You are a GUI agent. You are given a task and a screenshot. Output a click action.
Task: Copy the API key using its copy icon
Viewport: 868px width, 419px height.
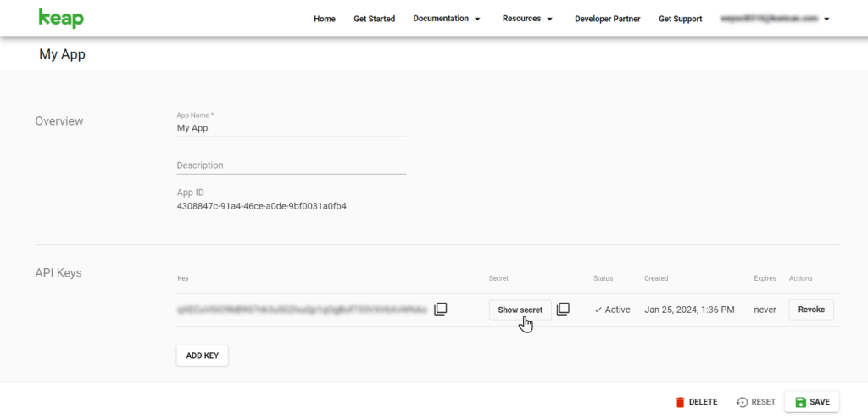pyautogui.click(x=441, y=310)
